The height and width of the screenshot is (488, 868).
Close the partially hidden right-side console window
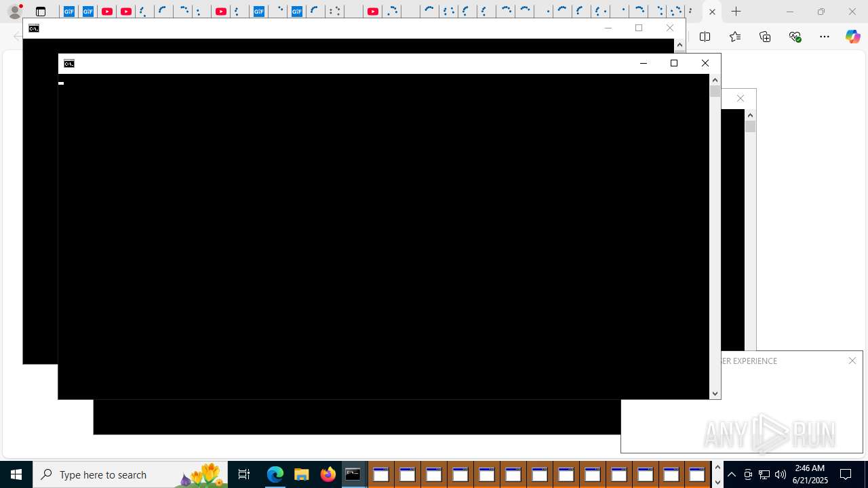click(741, 98)
